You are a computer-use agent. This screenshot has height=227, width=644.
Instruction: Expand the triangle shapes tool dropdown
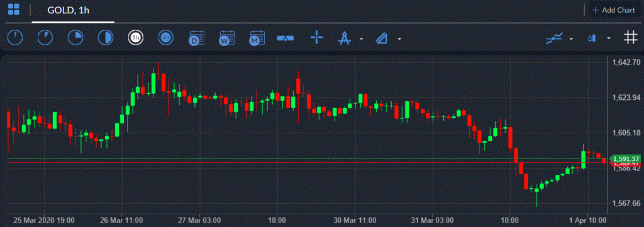(x=399, y=39)
